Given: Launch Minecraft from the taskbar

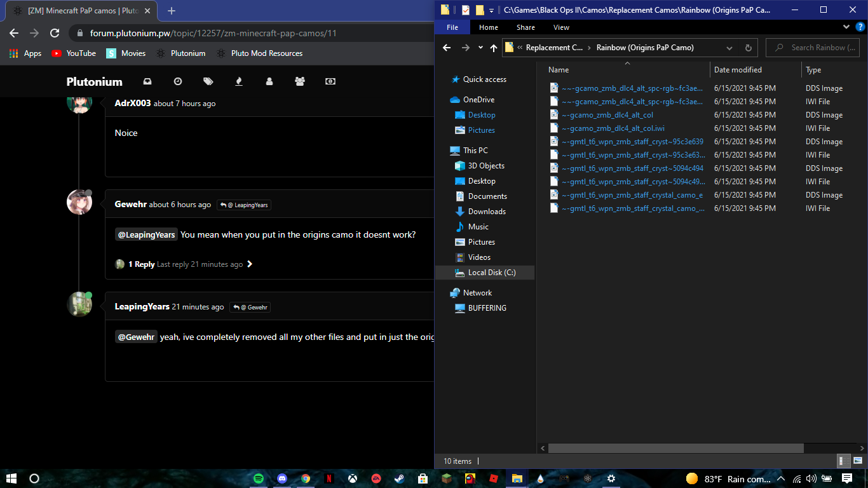Looking at the screenshot, I should pyautogui.click(x=446, y=478).
